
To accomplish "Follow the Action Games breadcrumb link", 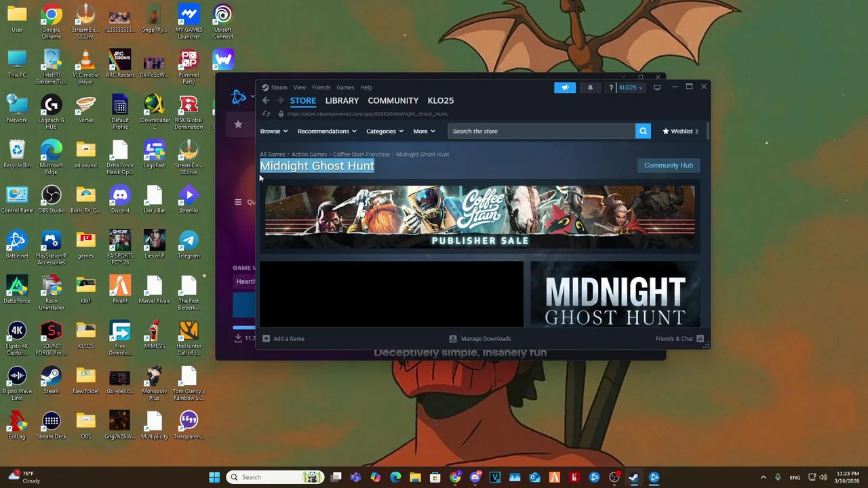I will (x=309, y=155).
